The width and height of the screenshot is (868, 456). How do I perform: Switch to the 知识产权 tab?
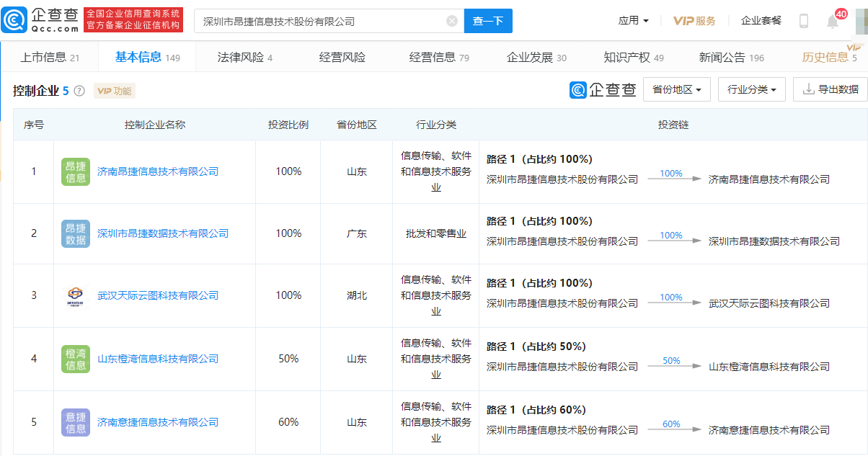point(633,58)
